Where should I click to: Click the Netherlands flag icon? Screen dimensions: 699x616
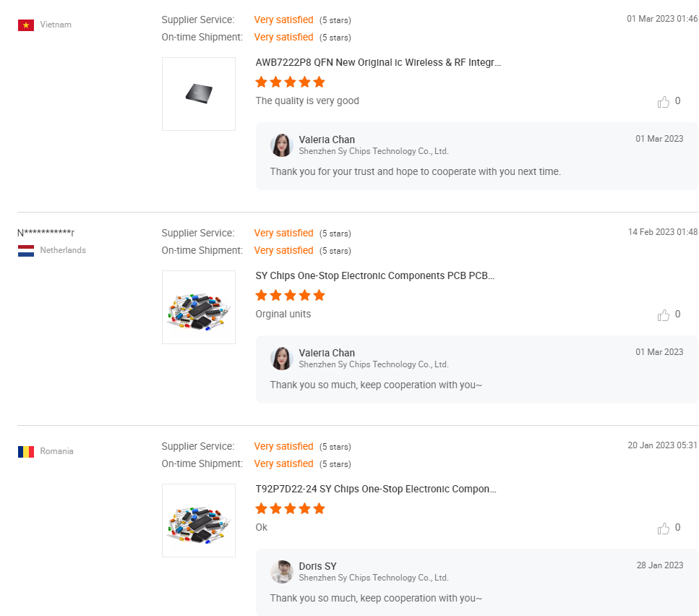26,251
